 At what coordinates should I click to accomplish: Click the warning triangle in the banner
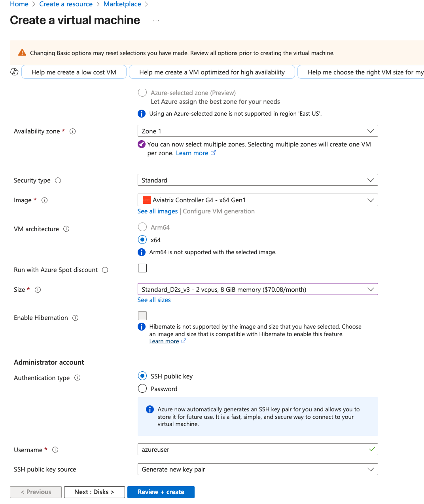pos(23,52)
